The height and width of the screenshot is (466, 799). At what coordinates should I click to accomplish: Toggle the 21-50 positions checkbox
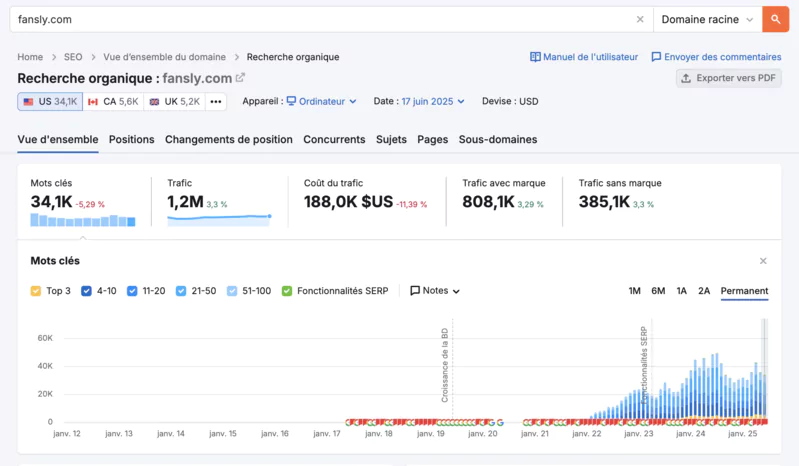coord(181,291)
